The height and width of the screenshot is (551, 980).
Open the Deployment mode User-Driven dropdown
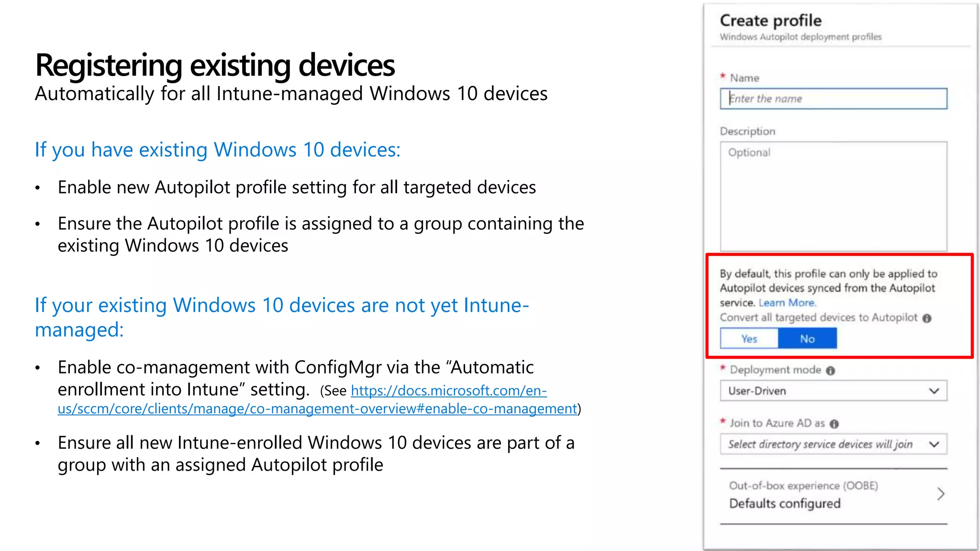[x=834, y=391]
